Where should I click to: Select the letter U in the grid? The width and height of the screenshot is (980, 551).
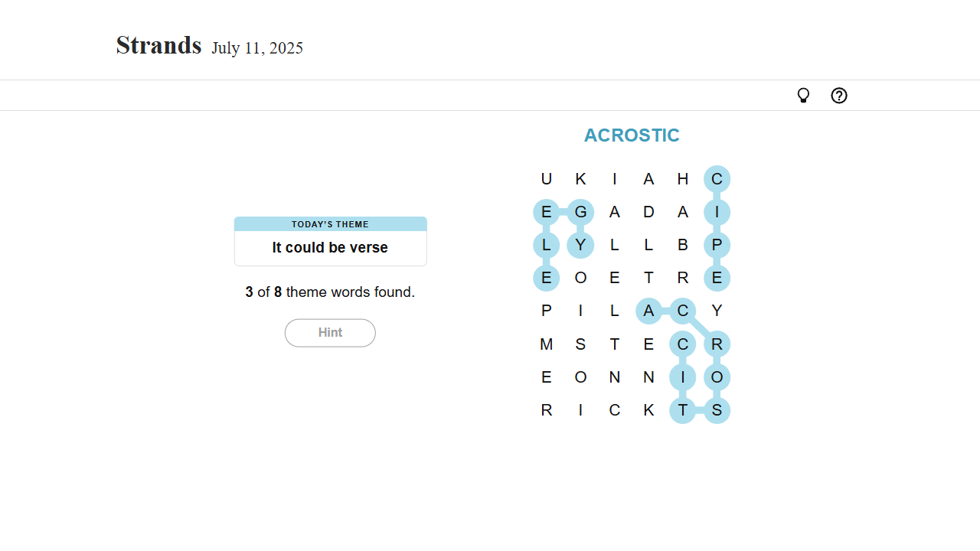tap(546, 179)
